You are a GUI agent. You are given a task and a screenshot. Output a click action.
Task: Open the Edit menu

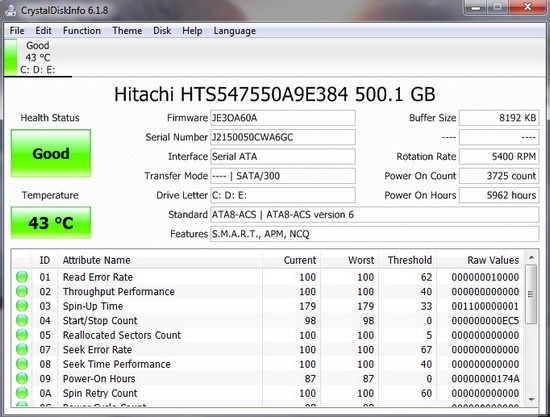click(x=43, y=31)
